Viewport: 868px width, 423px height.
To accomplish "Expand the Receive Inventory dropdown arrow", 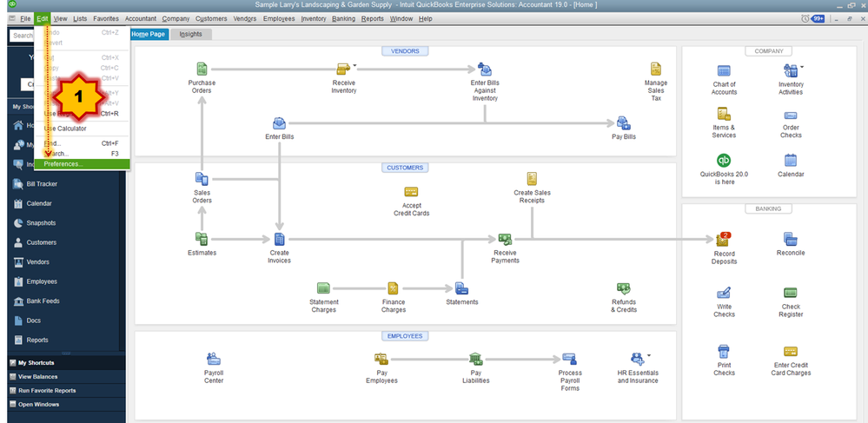I will (354, 65).
